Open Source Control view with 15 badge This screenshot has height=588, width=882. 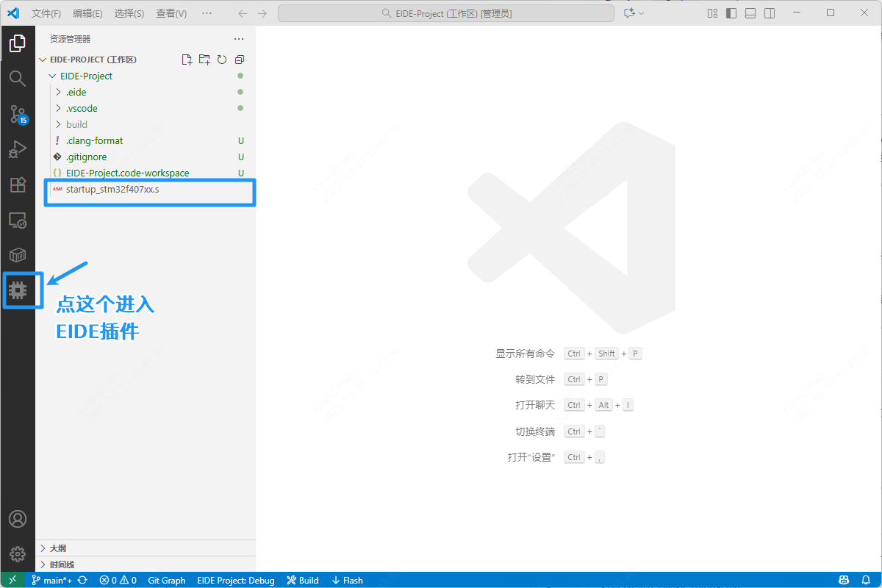pyautogui.click(x=18, y=114)
